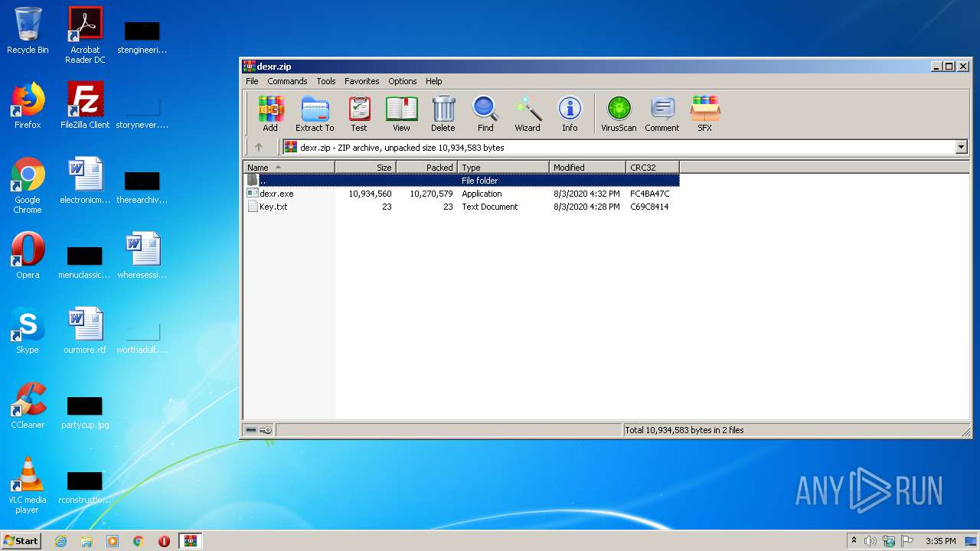The height and width of the screenshot is (551, 980).
Task: Start VirusScan on archive
Action: tap(619, 113)
